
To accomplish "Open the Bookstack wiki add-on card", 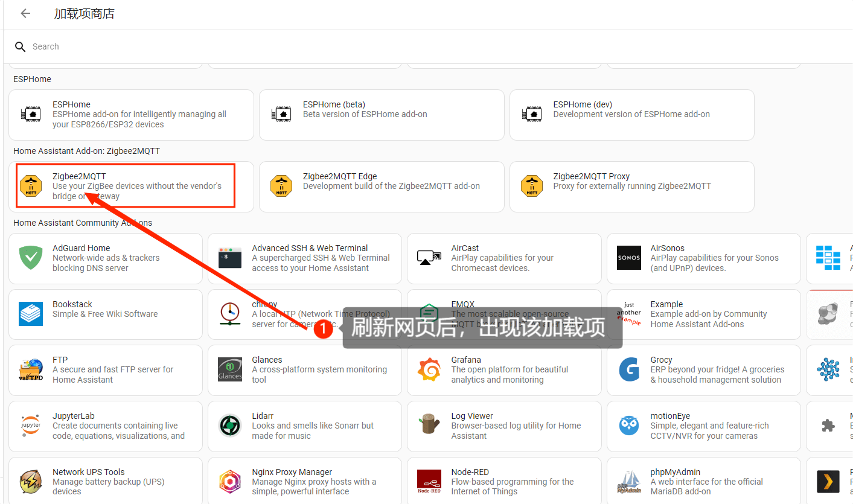I will (x=106, y=314).
